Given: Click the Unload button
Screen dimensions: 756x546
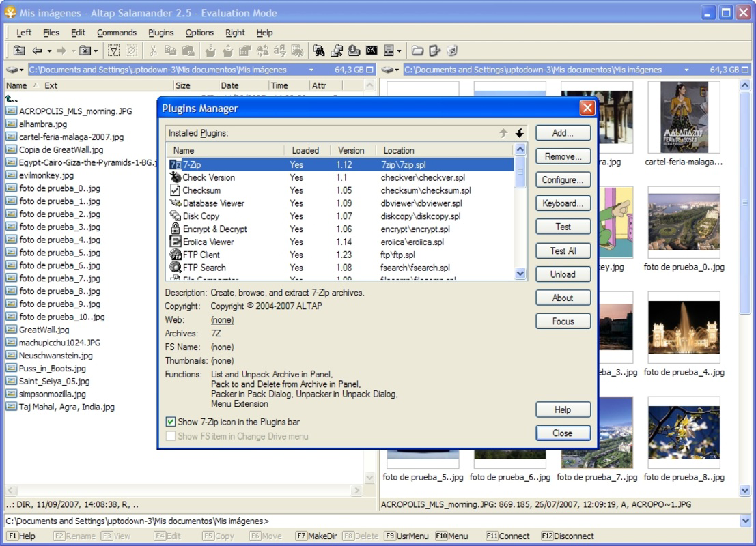Looking at the screenshot, I should [x=563, y=274].
